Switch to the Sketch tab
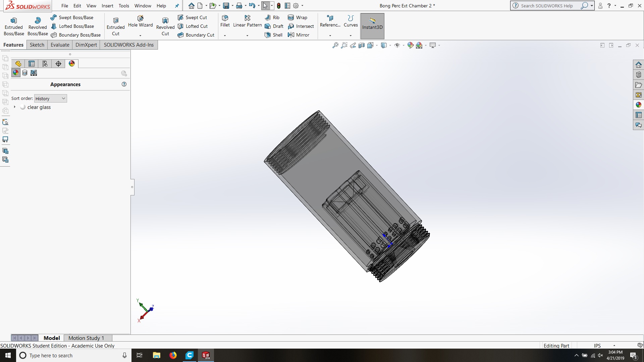This screenshot has width=644, height=362. pyautogui.click(x=37, y=45)
